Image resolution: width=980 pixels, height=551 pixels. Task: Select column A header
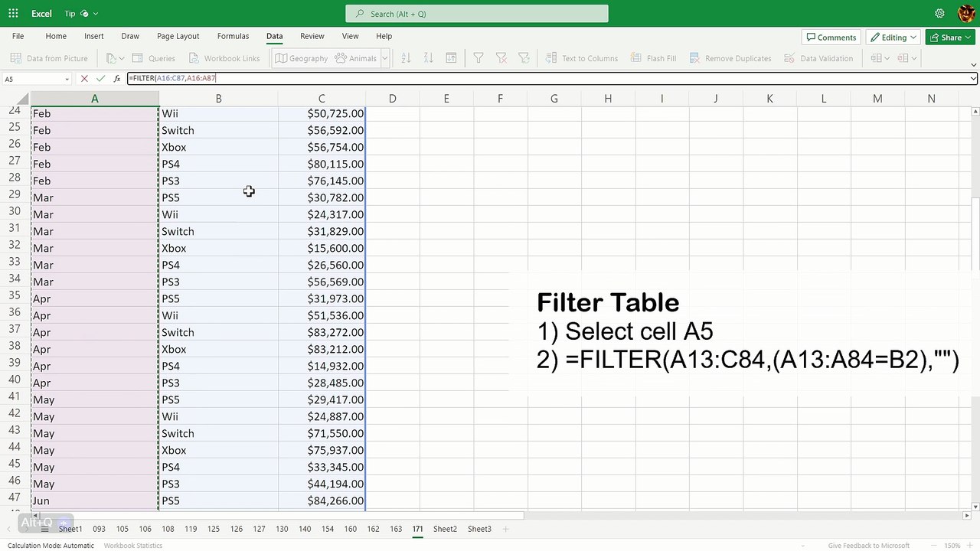(x=95, y=99)
